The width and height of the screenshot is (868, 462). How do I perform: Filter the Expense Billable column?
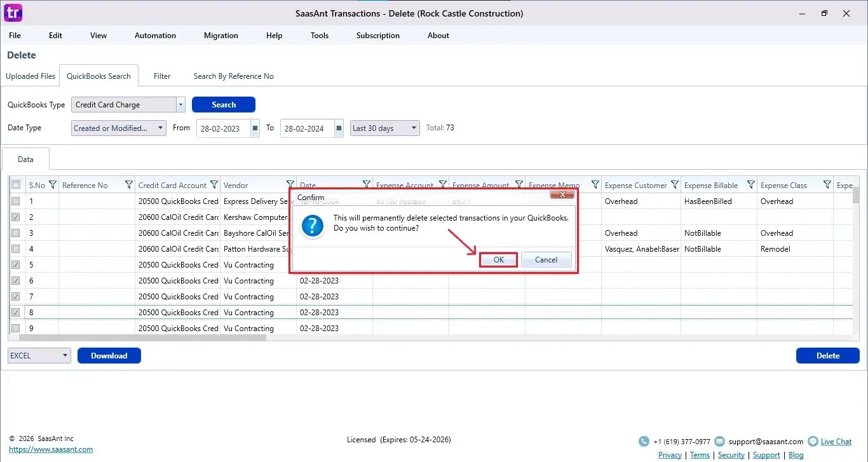tap(751, 185)
